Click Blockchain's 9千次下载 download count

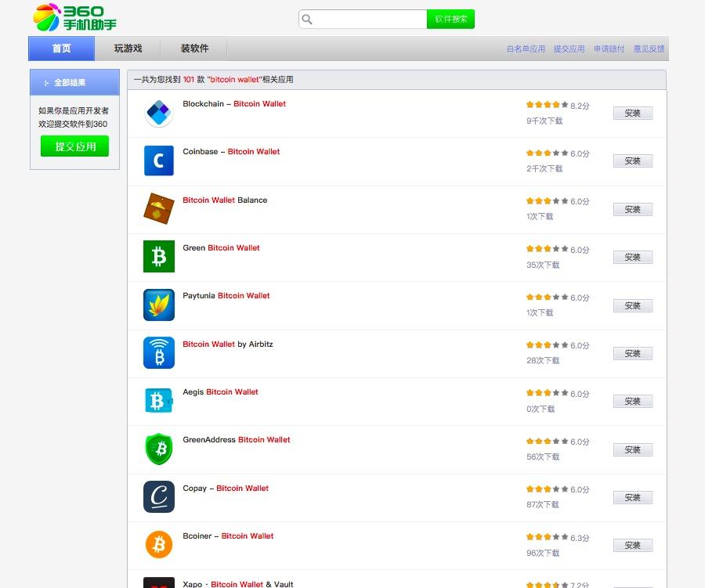coord(544,121)
